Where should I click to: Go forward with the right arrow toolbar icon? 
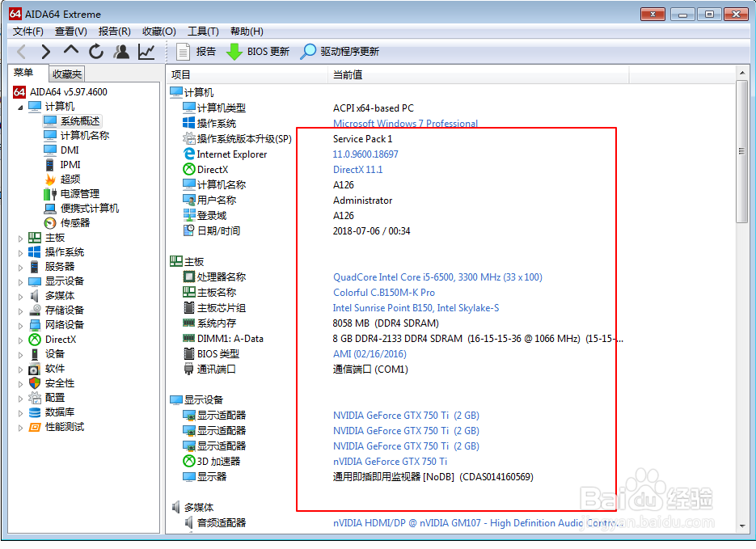click(46, 52)
